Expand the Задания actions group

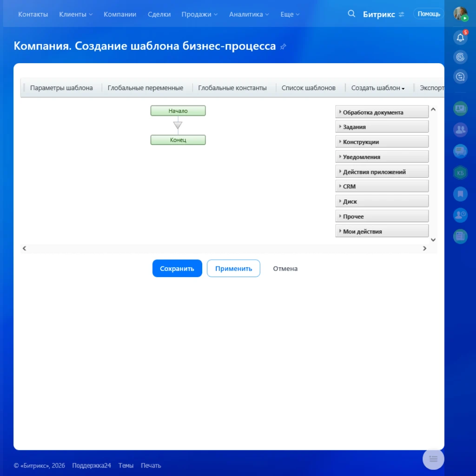(x=381, y=126)
